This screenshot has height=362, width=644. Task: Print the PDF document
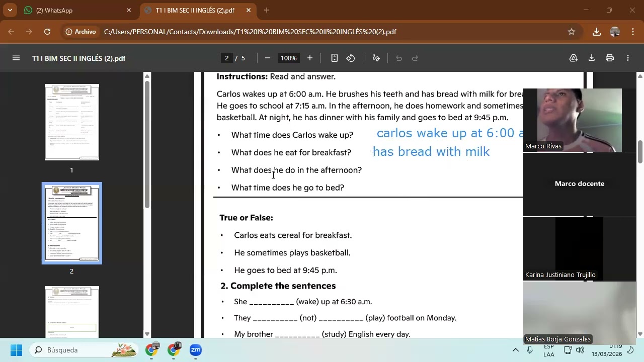coord(610,58)
